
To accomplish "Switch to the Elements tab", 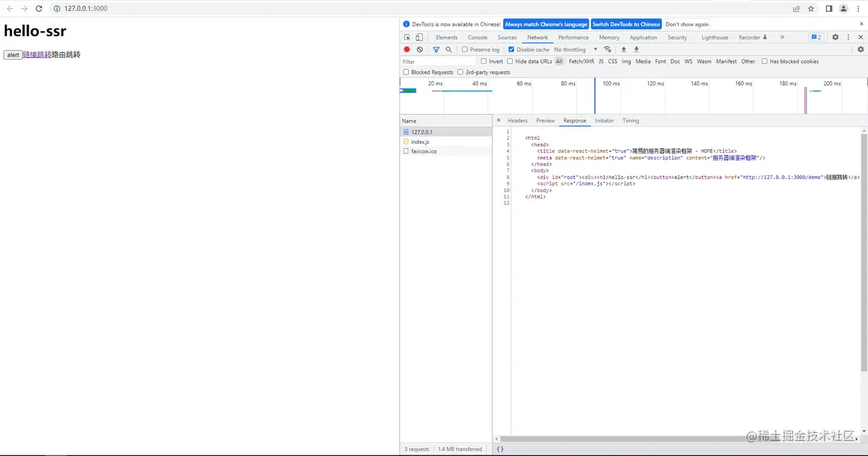I will point(446,37).
